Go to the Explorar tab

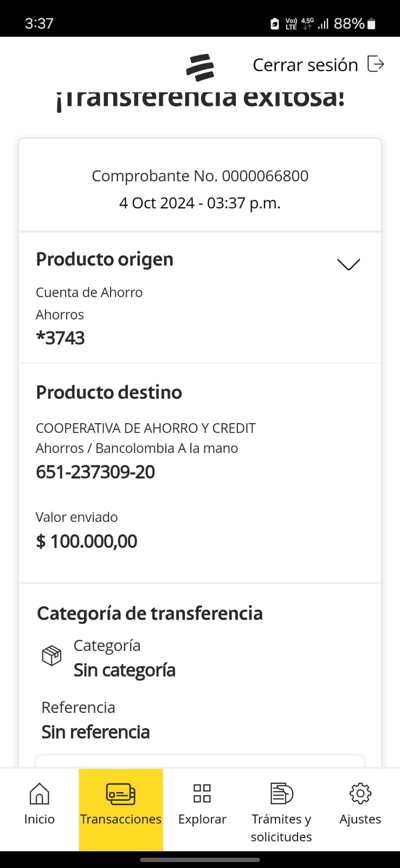tap(202, 819)
